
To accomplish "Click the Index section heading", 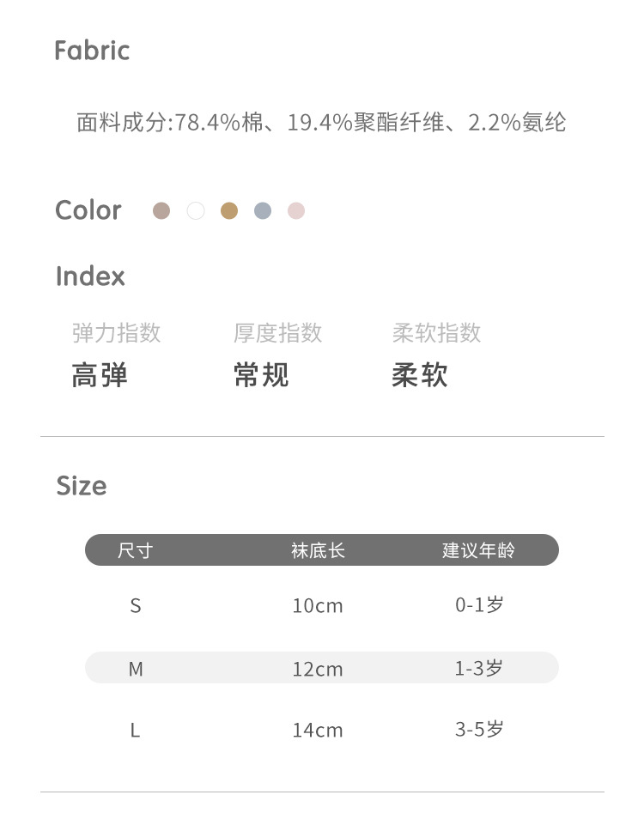I will tap(90, 276).
